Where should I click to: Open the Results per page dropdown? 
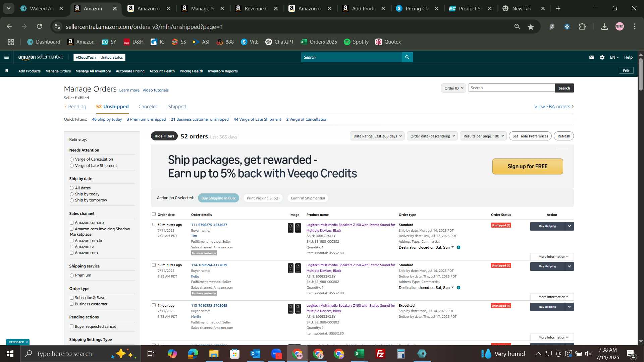pos(483,136)
